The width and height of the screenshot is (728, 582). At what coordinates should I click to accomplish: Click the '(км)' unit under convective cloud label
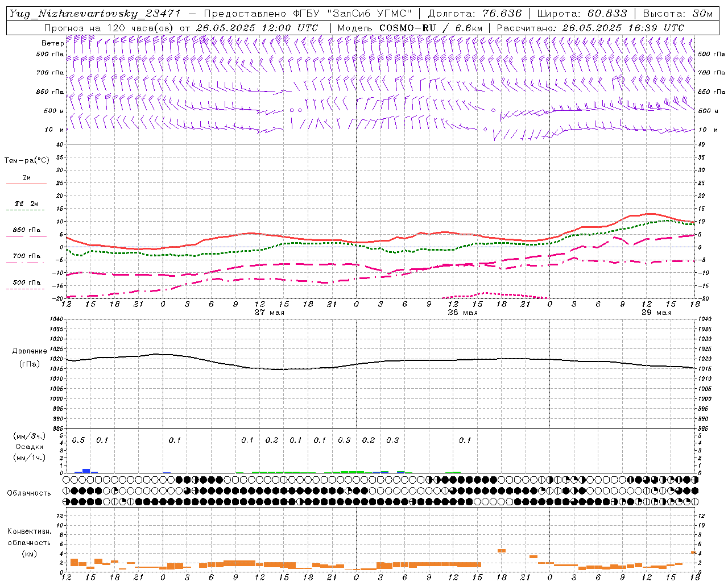point(29,553)
